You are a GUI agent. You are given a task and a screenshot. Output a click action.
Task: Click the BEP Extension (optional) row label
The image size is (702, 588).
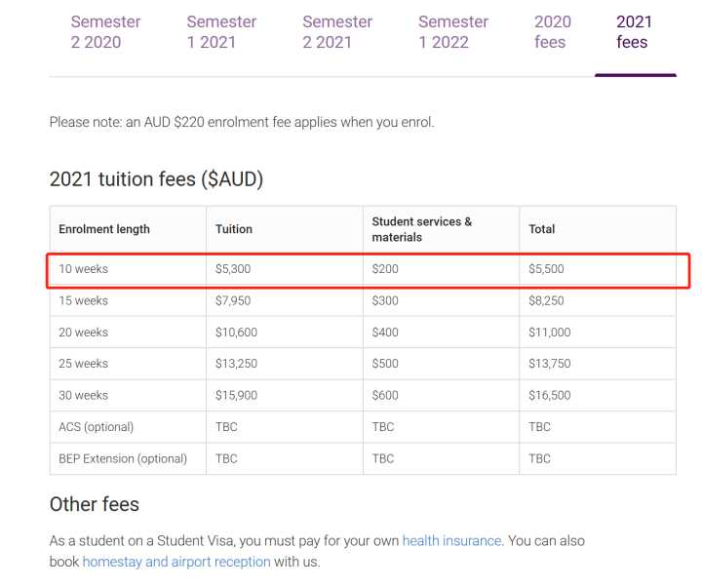[x=123, y=459]
